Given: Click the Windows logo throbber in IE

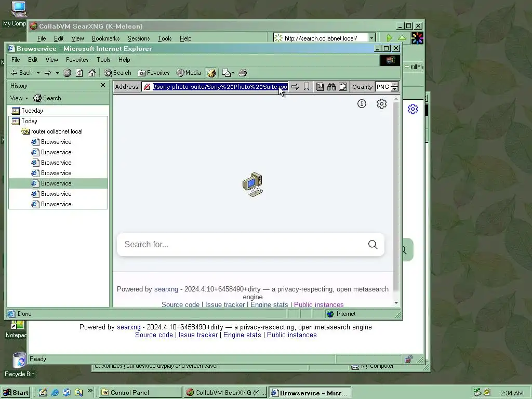Looking at the screenshot, I should pyautogui.click(x=390, y=60).
